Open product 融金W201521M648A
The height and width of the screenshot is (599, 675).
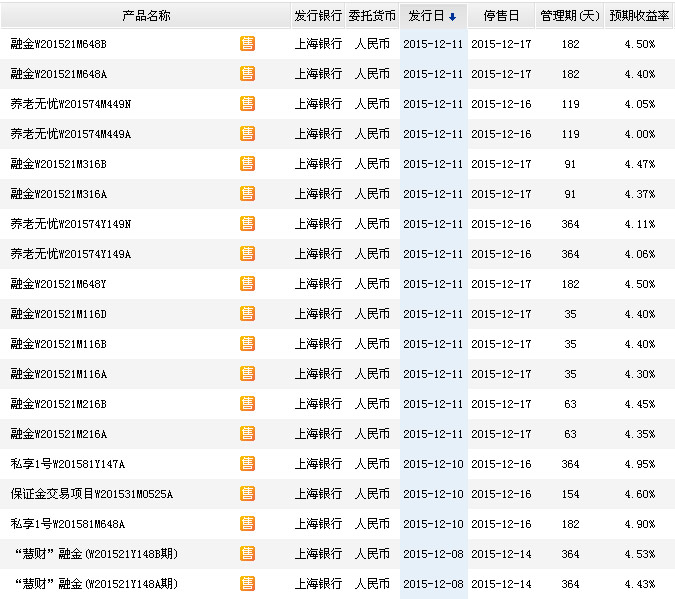tap(59, 74)
